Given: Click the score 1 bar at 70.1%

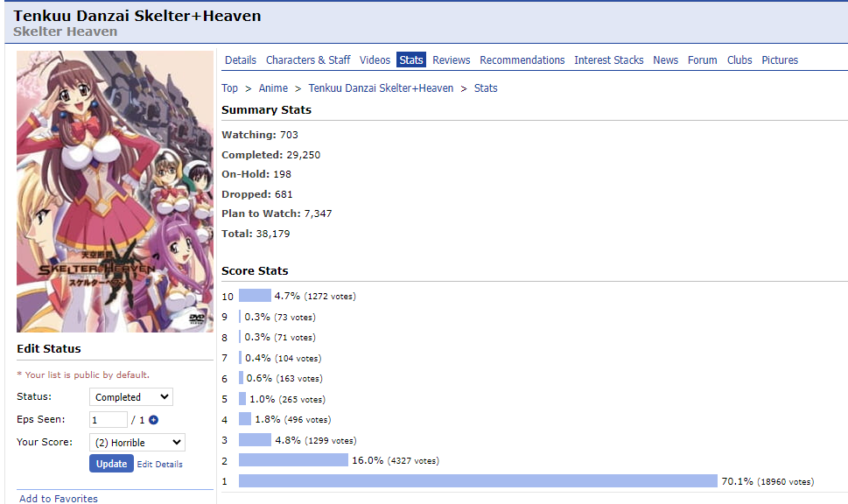Looking at the screenshot, I should (478, 480).
